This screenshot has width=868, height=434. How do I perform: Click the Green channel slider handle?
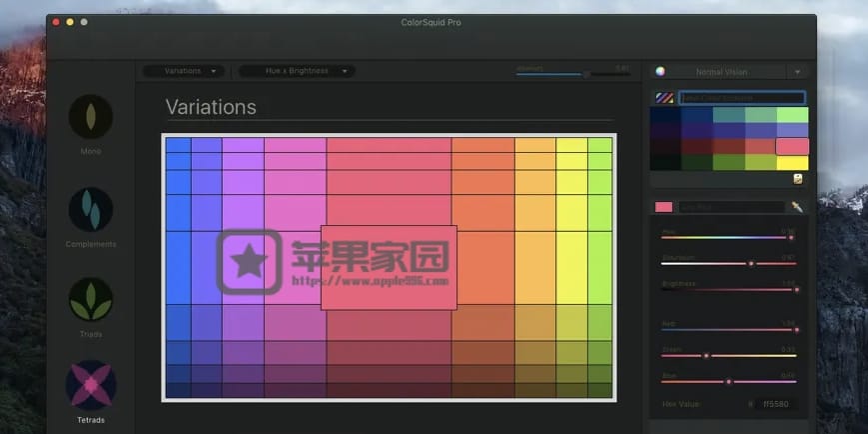click(706, 355)
